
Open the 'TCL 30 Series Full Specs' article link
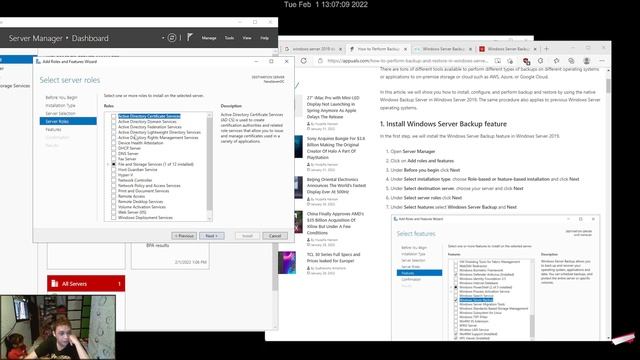point(333,258)
